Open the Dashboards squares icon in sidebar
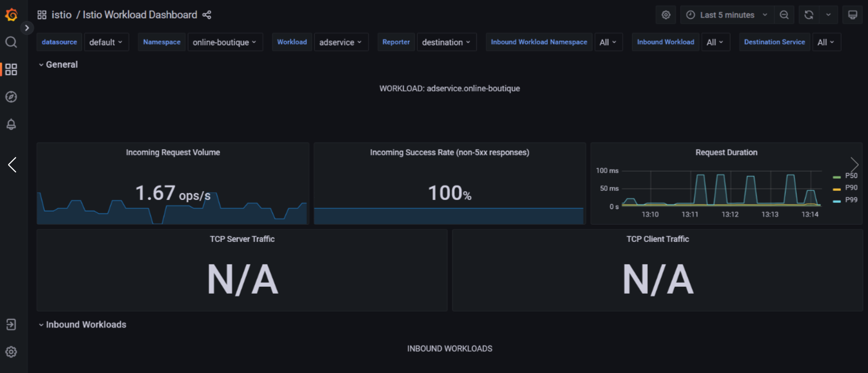Viewport: 868px width, 373px height. (11, 70)
